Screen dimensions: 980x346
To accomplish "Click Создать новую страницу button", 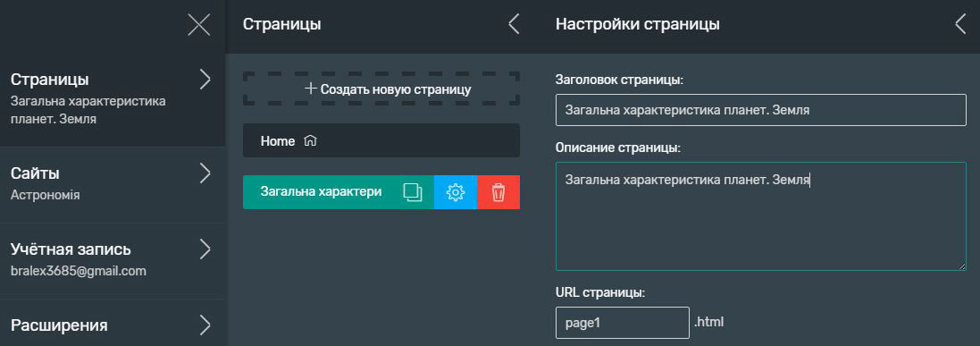I will click(381, 89).
